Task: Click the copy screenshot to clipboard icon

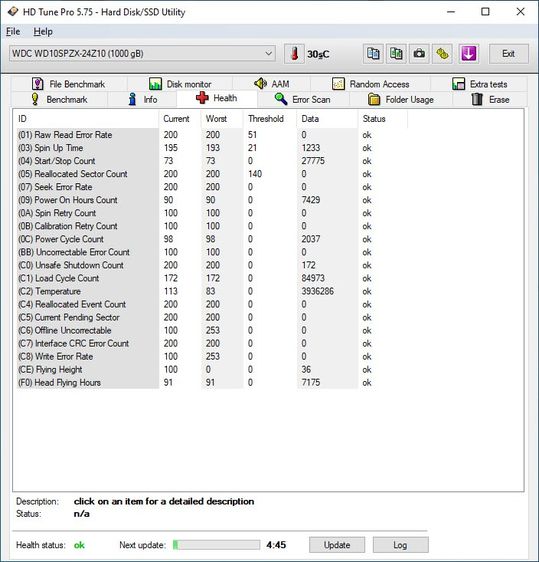Action: point(396,54)
